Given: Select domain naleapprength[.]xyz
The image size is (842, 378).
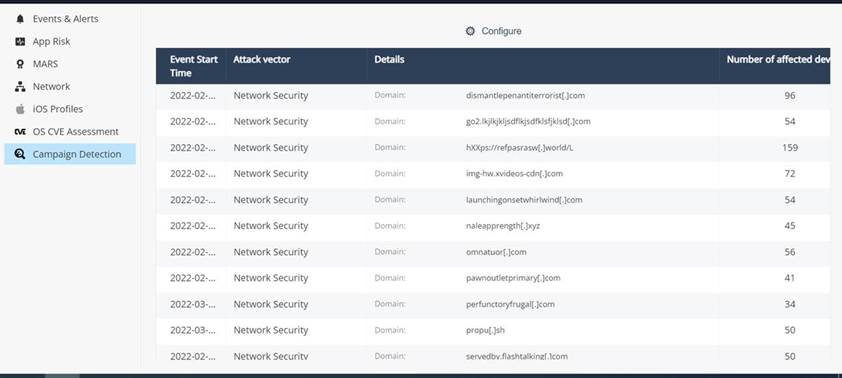Looking at the screenshot, I should tap(503, 226).
